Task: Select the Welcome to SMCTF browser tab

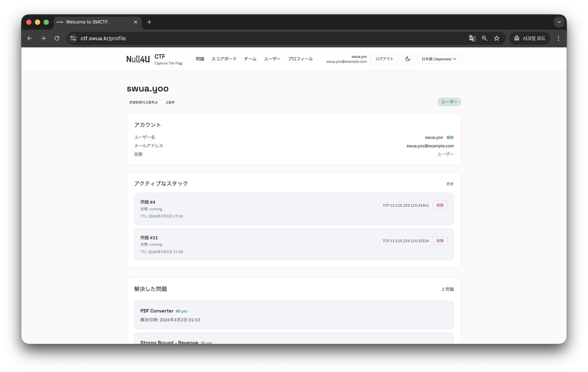Action: point(87,22)
